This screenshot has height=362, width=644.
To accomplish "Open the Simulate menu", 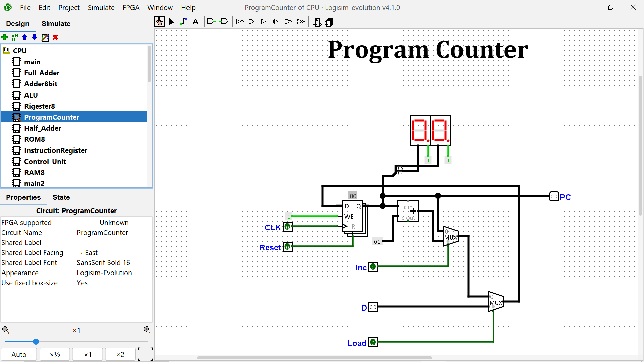I will [x=101, y=7].
